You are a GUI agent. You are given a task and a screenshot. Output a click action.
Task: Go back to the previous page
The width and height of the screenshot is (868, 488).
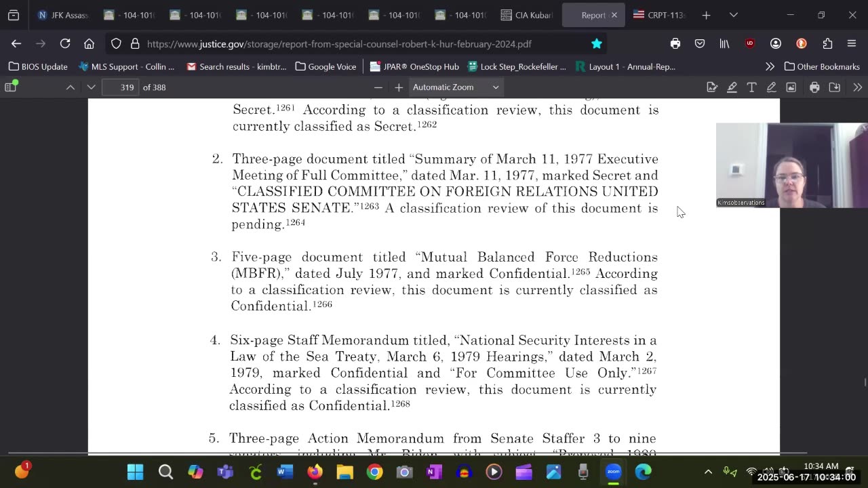(16, 43)
